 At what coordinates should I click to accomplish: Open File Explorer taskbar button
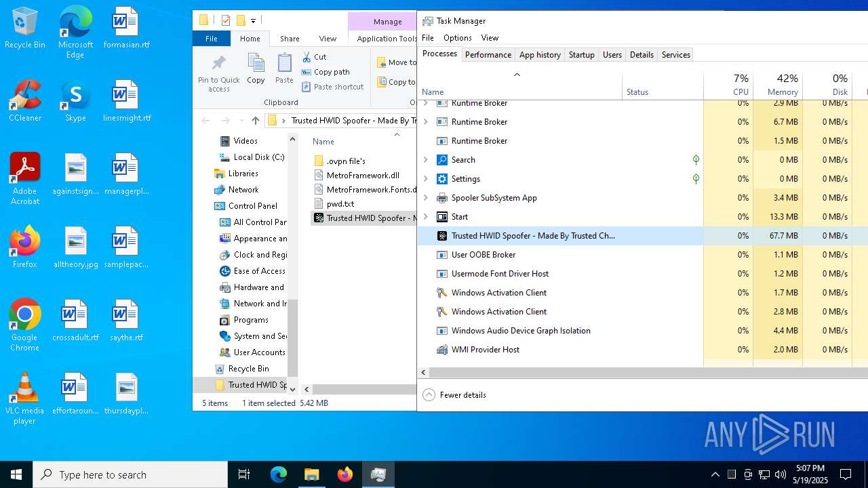click(311, 474)
